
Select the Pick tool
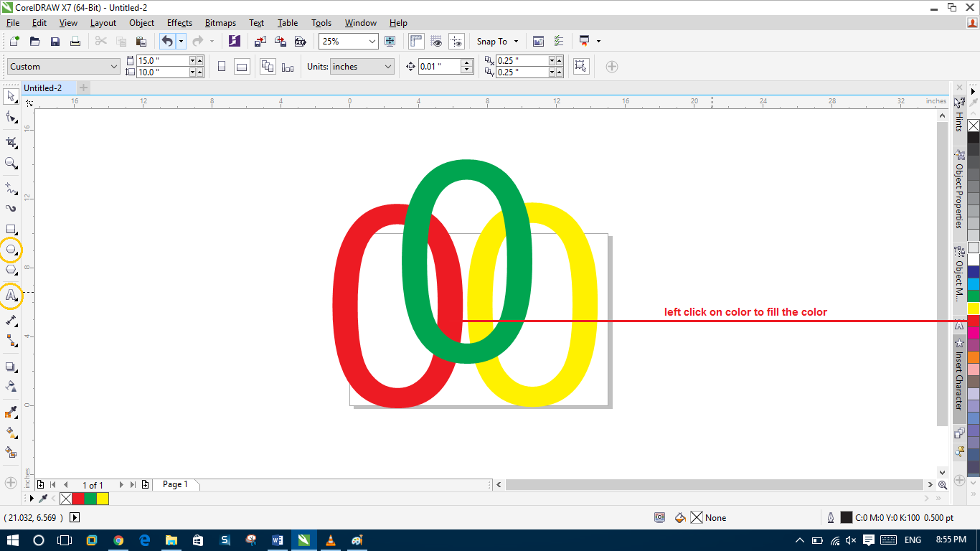pyautogui.click(x=10, y=97)
